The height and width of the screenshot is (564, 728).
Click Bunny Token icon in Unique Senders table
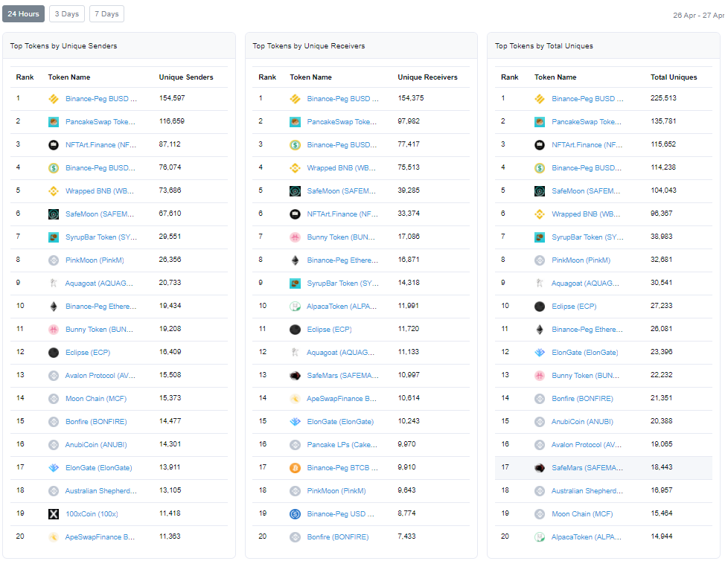click(54, 330)
